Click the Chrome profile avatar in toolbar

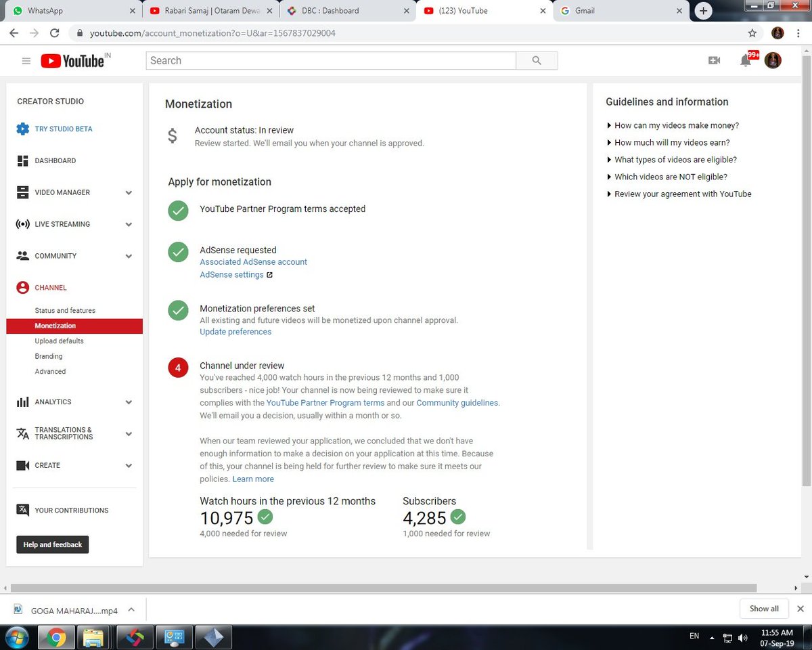pyautogui.click(x=777, y=32)
